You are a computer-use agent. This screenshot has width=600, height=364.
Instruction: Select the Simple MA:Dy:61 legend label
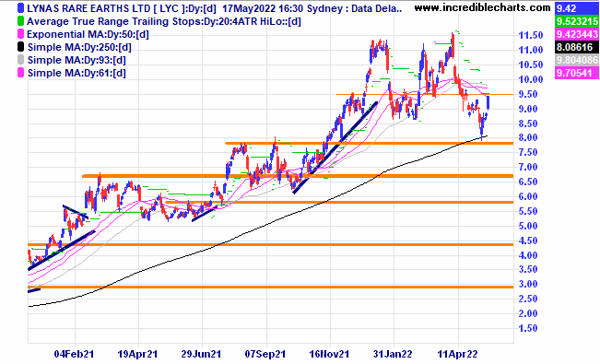coord(76,73)
